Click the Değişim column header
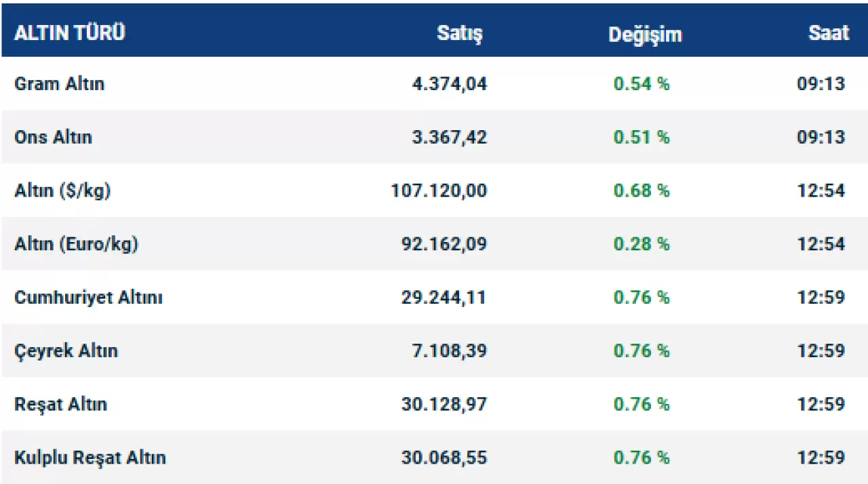The height and width of the screenshot is (484, 868). (x=644, y=34)
